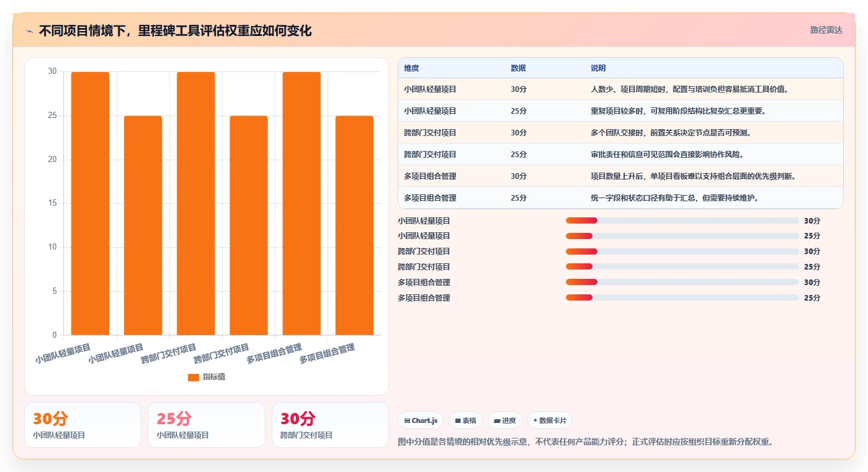
Task: Click 30分 in the table row about 人数少
Action: 519,89
